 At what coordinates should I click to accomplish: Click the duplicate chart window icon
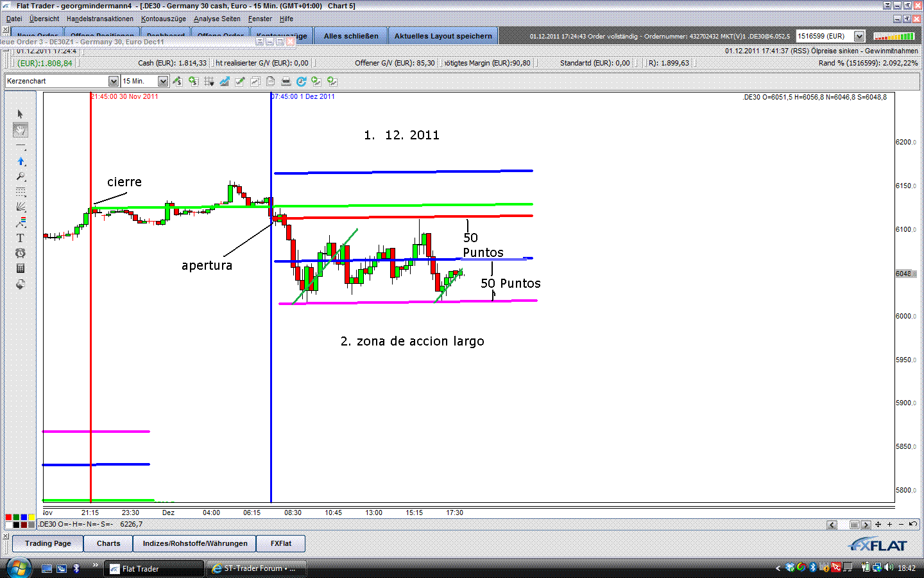(x=255, y=81)
